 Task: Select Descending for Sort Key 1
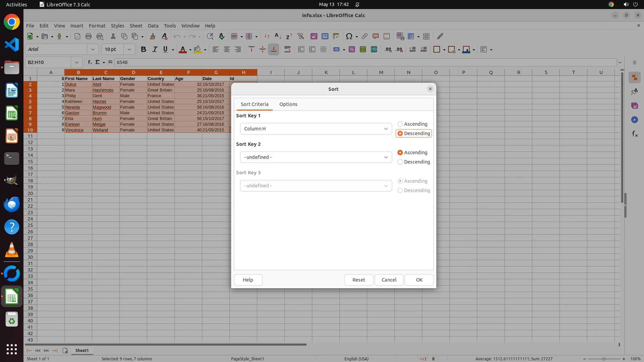pyautogui.click(x=400, y=133)
